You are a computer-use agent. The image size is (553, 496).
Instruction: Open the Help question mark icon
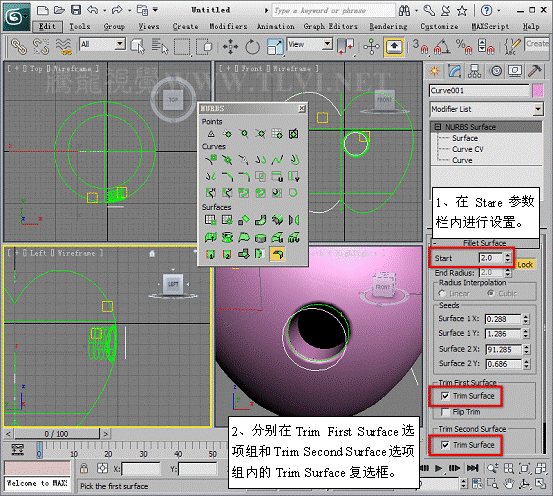click(486, 11)
